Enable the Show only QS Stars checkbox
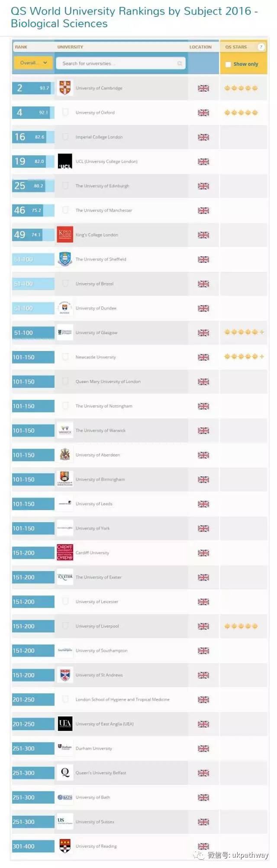The height and width of the screenshot is (868, 277). 228,64
